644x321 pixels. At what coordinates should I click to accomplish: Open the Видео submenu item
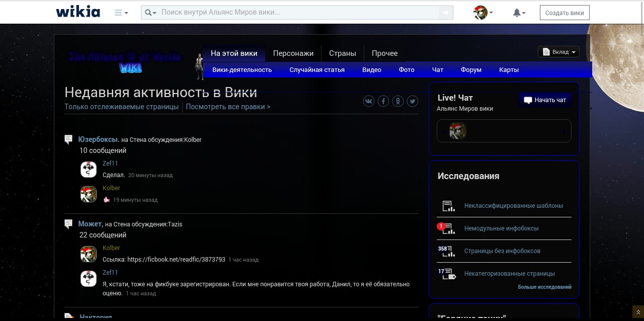(372, 70)
